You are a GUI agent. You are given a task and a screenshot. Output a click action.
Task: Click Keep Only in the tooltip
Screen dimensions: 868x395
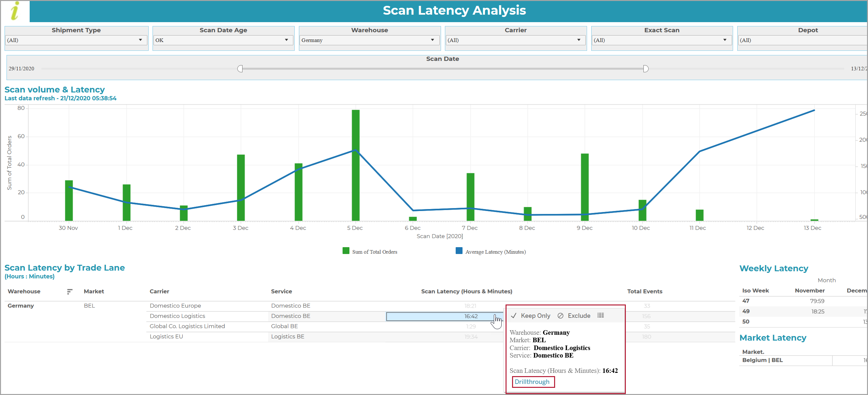click(x=531, y=316)
